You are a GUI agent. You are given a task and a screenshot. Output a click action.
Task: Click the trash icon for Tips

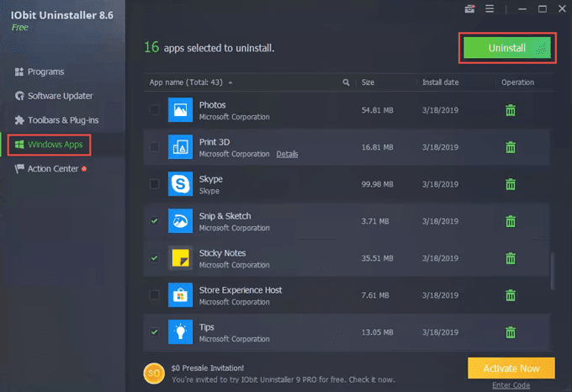511,332
